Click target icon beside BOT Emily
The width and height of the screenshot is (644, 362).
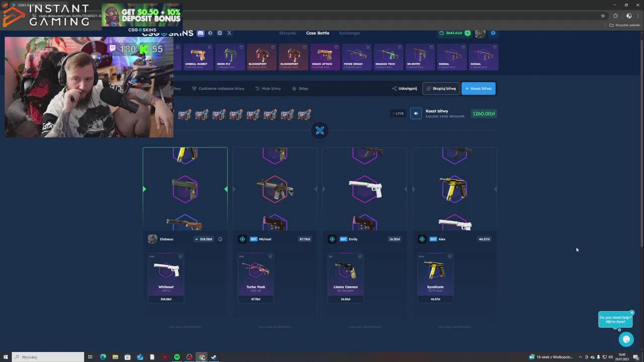pyautogui.click(x=332, y=239)
